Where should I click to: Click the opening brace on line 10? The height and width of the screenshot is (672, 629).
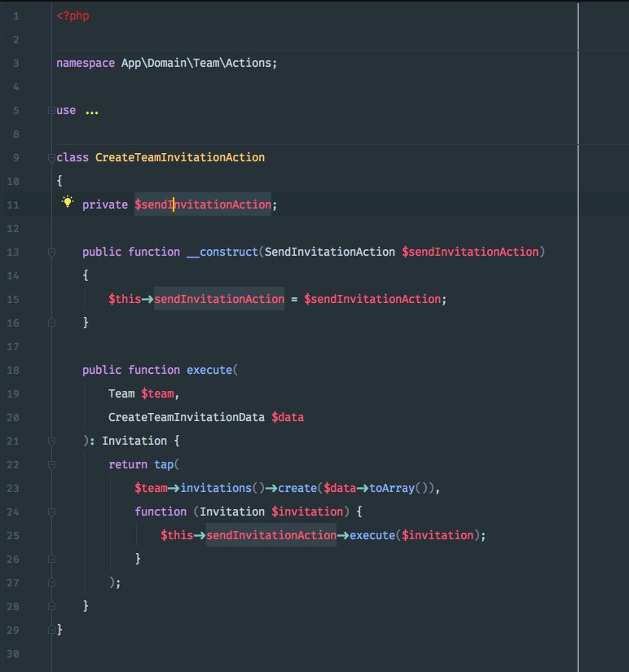pyautogui.click(x=59, y=181)
